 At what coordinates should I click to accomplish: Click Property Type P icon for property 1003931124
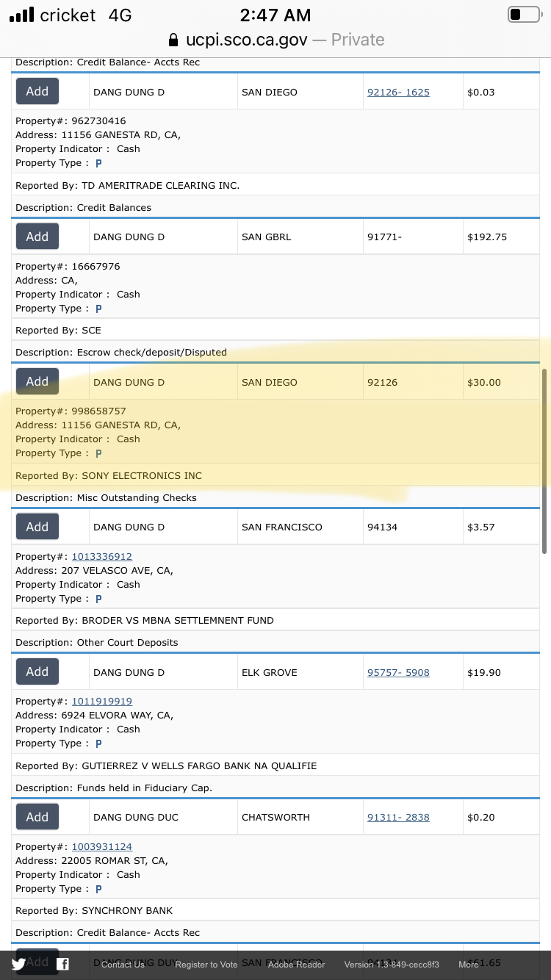pos(98,889)
